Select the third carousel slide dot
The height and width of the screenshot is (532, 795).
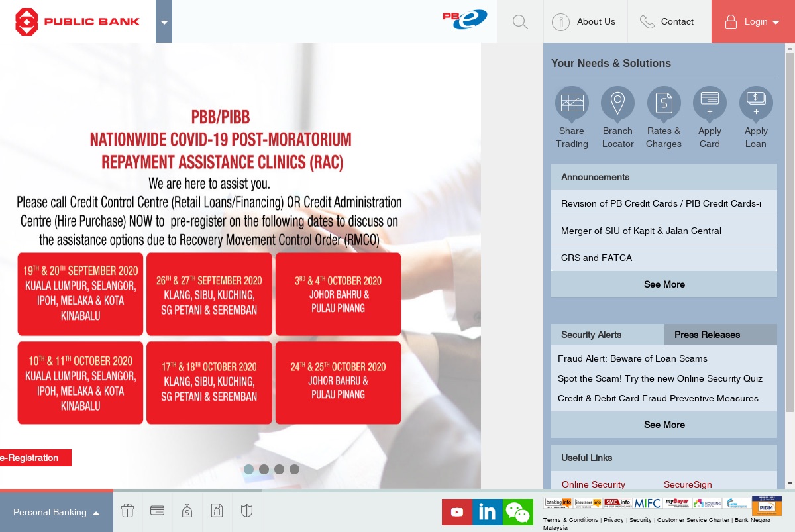pos(279,469)
